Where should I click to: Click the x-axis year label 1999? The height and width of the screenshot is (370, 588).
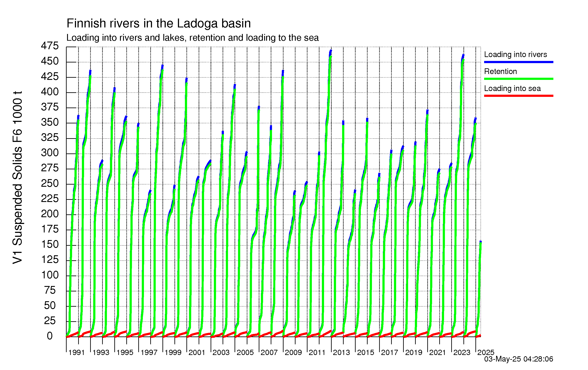pyautogui.click(x=173, y=352)
